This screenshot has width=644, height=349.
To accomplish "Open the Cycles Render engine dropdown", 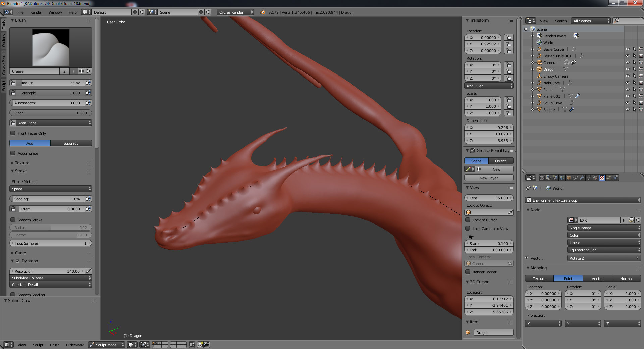I will click(235, 12).
